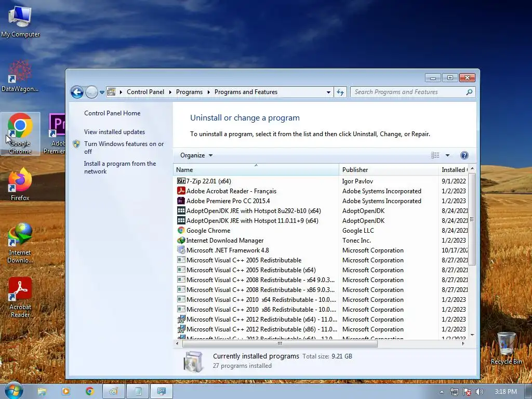The height and width of the screenshot is (399, 532).
Task: Click Igor Pavlov publisher cell
Action: (x=357, y=181)
